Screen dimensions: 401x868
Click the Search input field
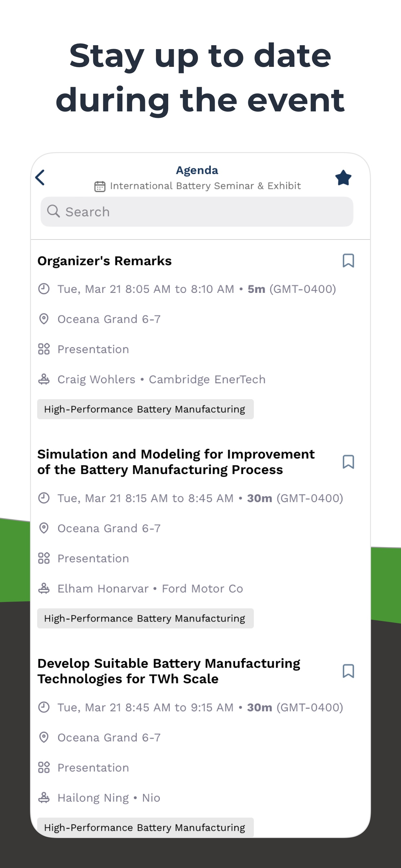[197, 212]
